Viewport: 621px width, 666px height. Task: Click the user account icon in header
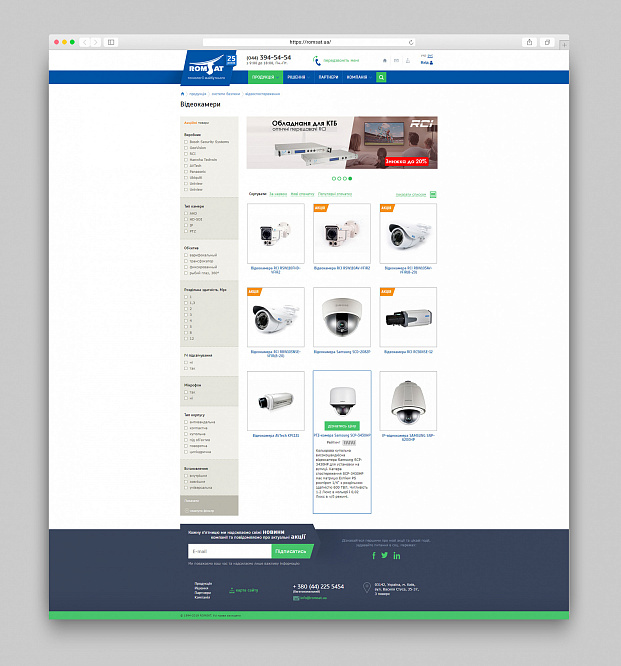(x=432, y=63)
